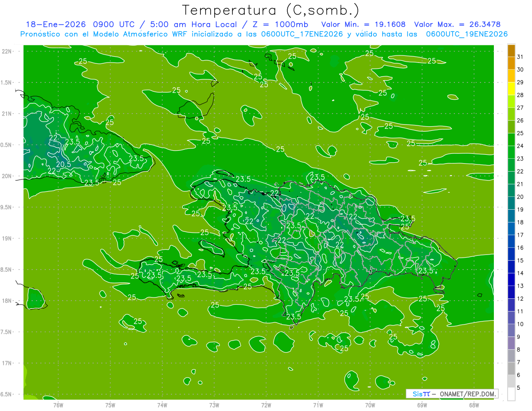Image resolution: width=532 pixels, height=411 pixels.
Task: Click the 9.5N latitude axis label
Action: pyautogui.click(x=6, y=207)
